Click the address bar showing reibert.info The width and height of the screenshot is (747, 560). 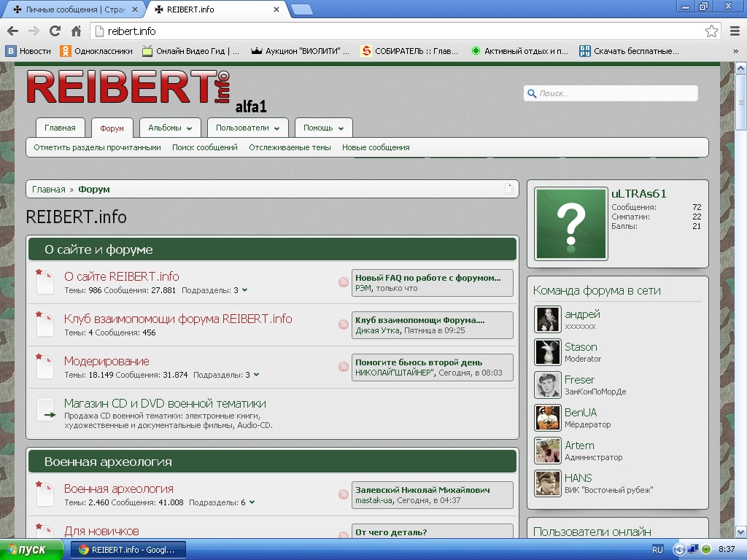[x=400, y=31]
